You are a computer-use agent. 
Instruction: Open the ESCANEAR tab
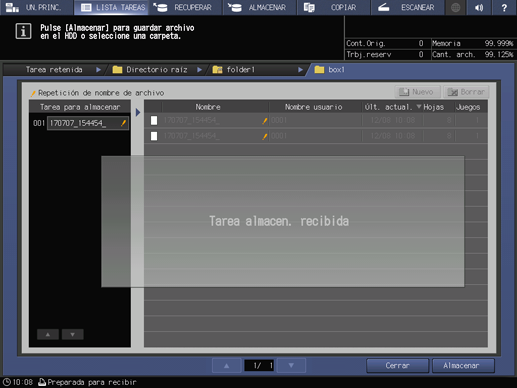(x=408, y=7)
